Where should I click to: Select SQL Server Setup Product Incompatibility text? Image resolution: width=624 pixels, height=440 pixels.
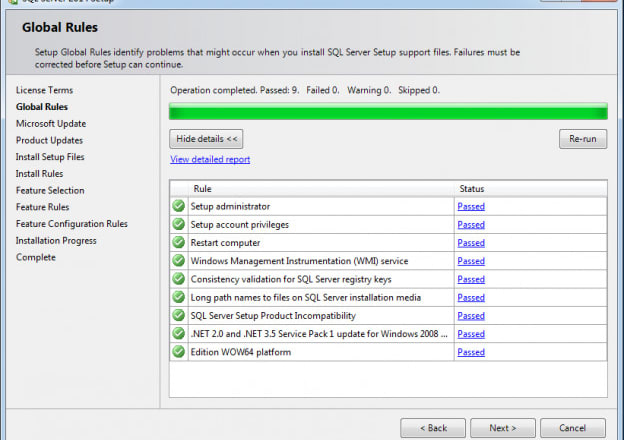(x=273, y=316)
